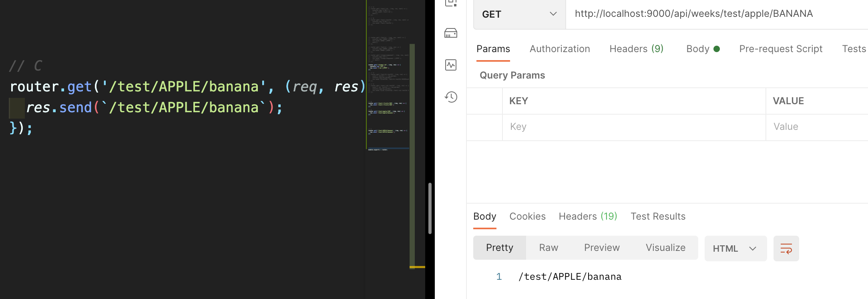The image size is (868, 299).
Task: Click the query param Value input field
Action: pos(817,127)
